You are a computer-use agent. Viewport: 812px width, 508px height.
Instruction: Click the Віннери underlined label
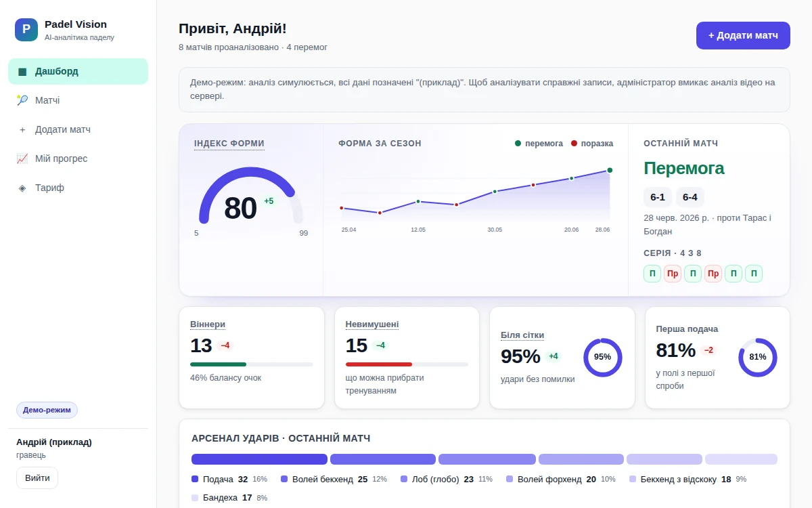(x=208, y=324)
